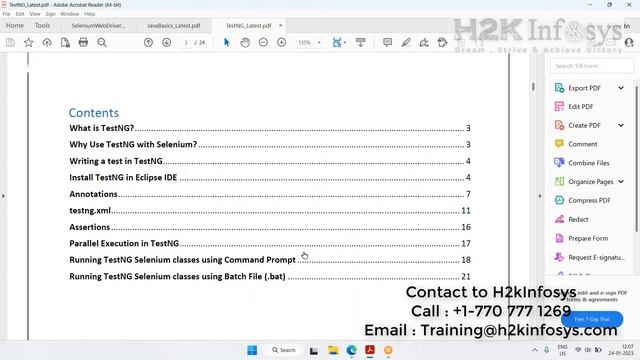Click the page number input field

click(186, 42)
